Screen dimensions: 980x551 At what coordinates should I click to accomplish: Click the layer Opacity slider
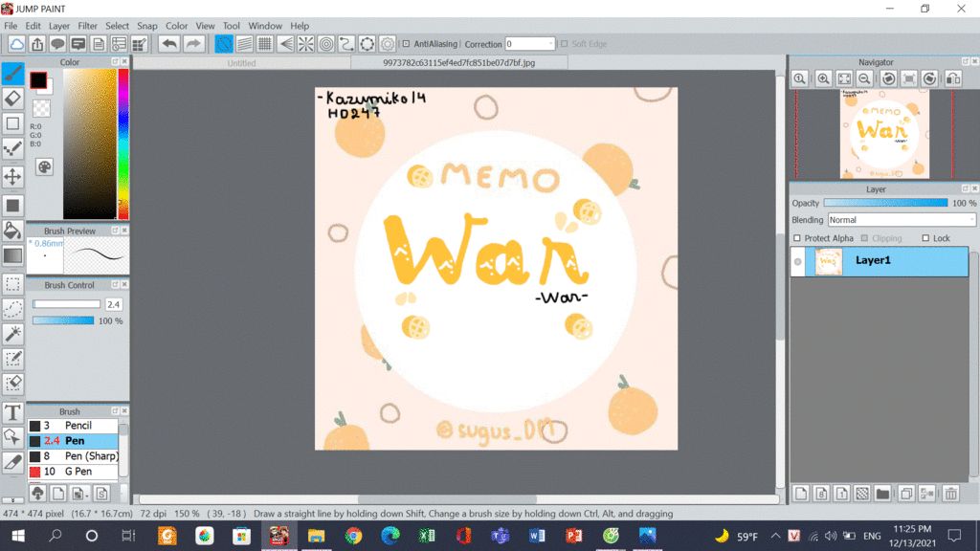click(885, 203)
